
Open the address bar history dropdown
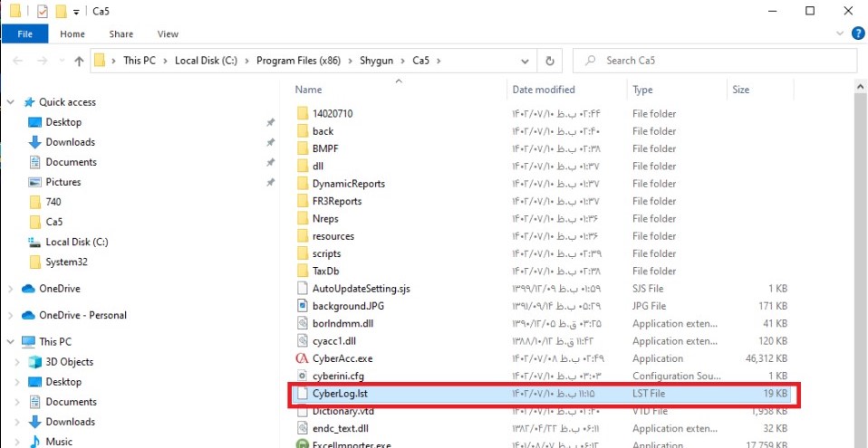coord(527,61)
